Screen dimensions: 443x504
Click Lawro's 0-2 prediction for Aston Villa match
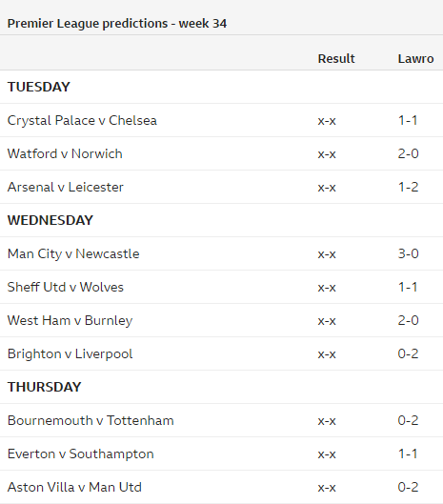408,487
